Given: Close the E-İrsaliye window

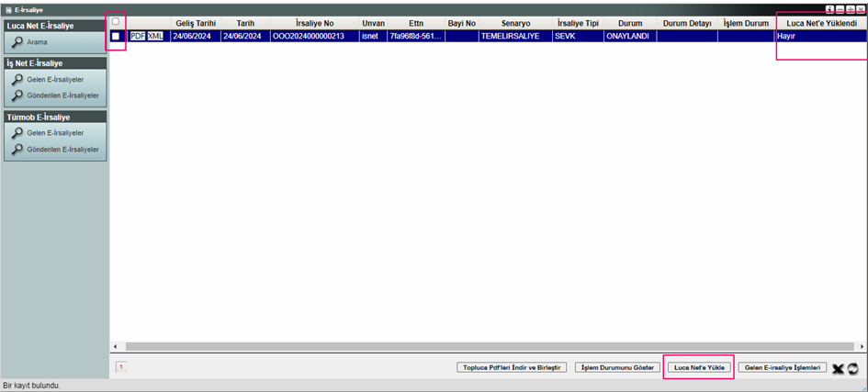Looking at the screenshot, I should 859,9.
